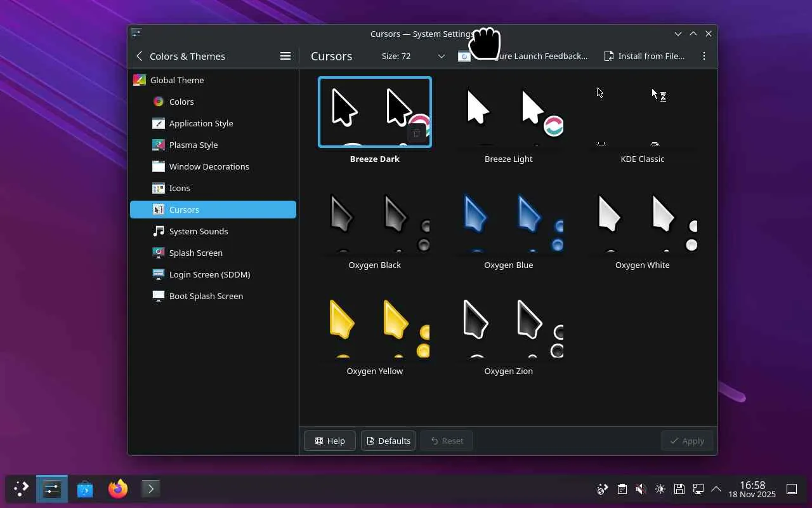Click the System Settings window menu icon in title bar
The height and width of the screenshot is (508, 812).
click(136, 34)
